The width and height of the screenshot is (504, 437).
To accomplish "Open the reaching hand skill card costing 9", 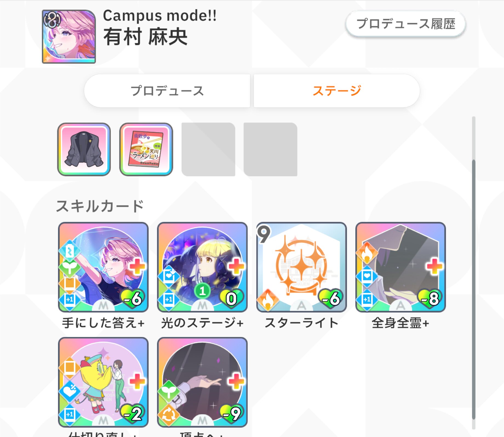I will [202, 382].
